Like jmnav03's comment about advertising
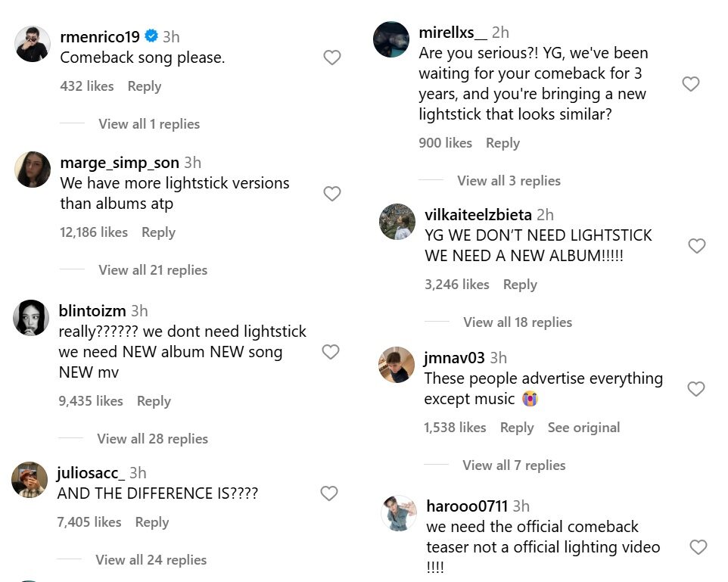 point(696,389)
